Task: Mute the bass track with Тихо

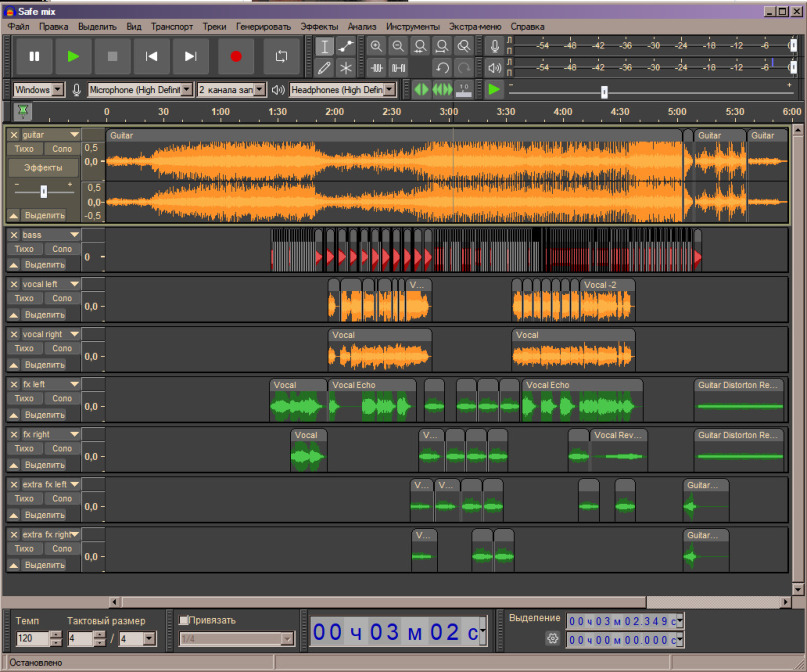Action: tap(25, 249)
